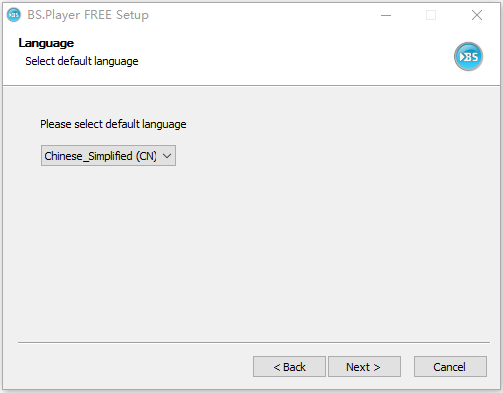This screenshot has width=503, height=393.
Task: Expand the chevron arrow beside Chinese_Simplified
Action: coord(167,156)
